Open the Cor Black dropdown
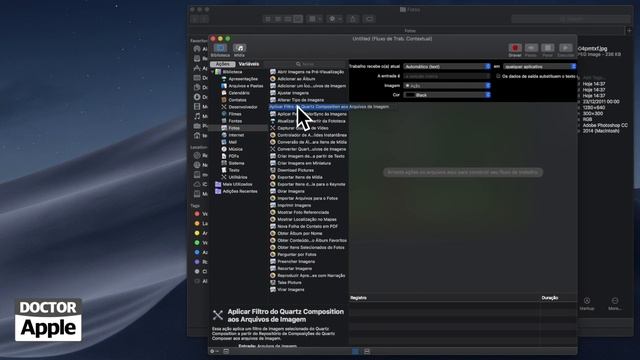The image size is (640, 360). (x=447, y=95)
